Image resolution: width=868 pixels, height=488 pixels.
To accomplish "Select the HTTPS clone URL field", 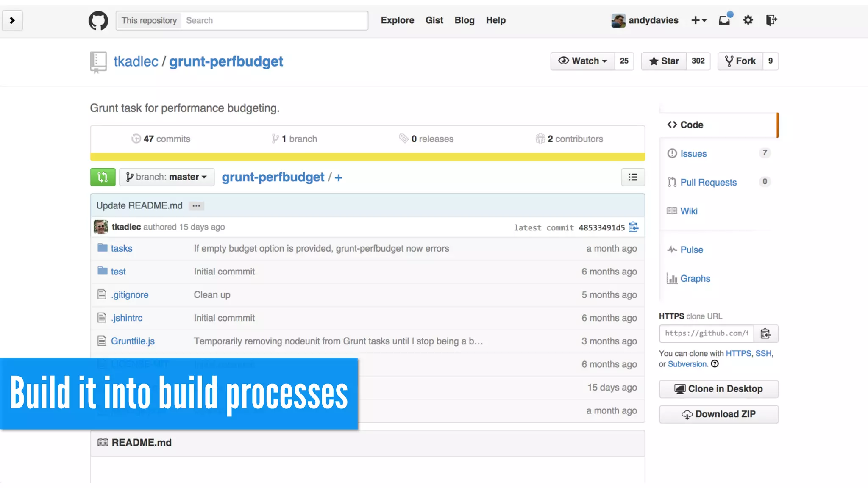I will 706,333.
